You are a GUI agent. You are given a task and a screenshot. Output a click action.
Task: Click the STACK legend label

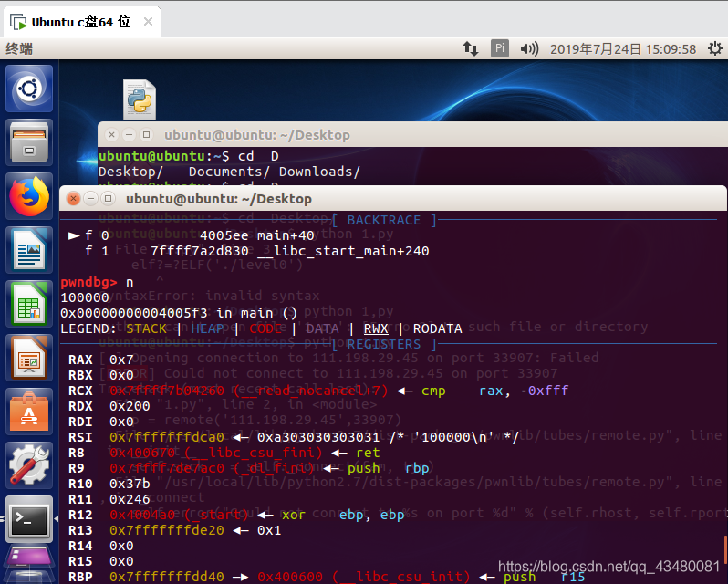[x=146, y=328]
